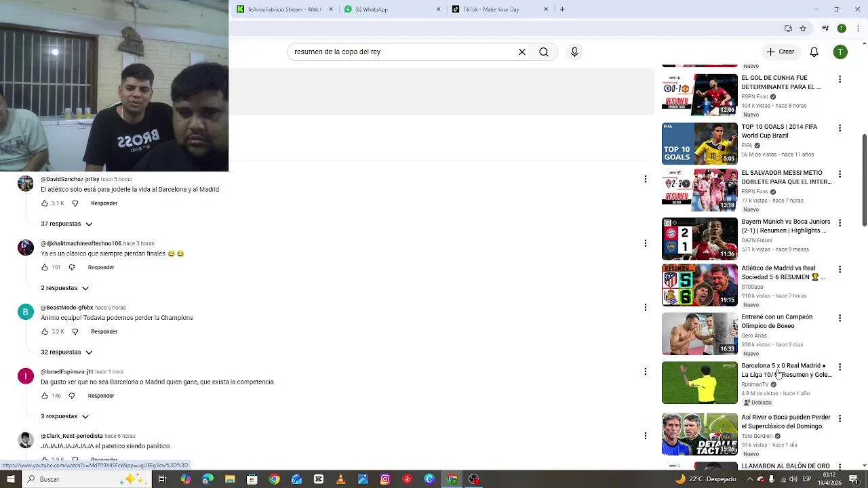
Task: Open options menu for IsraelEspinoza comment
Action: tap(645, 371)
